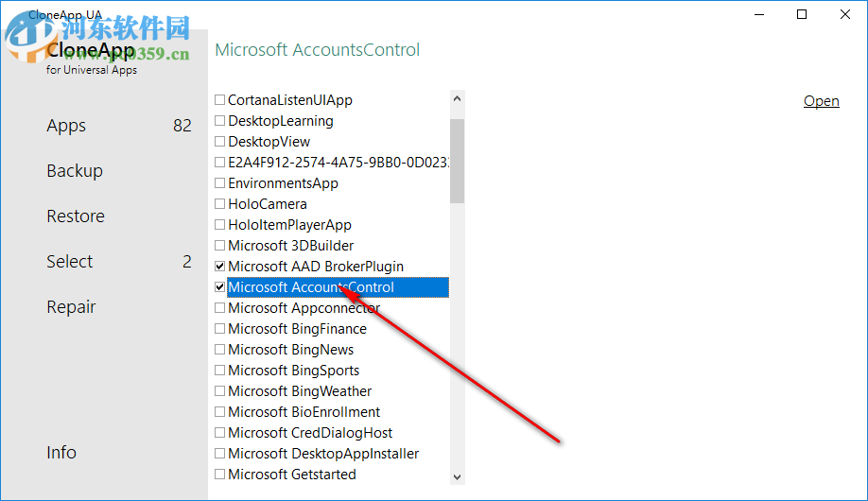Go to the Backup section
The width and height of the screenshot is (868, 501).
pyautogui.click(x=75, y=171)
